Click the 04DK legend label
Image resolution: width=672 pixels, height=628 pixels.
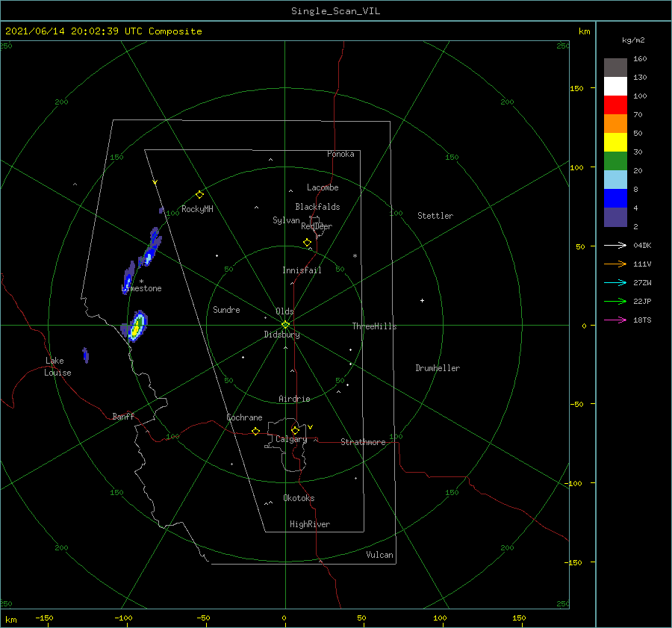click(642, 246)
